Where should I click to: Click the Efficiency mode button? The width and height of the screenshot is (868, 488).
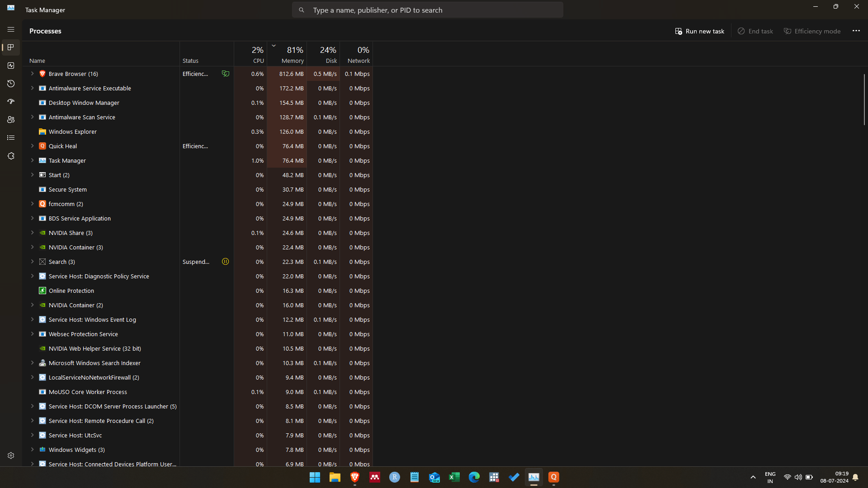point(812,31)
